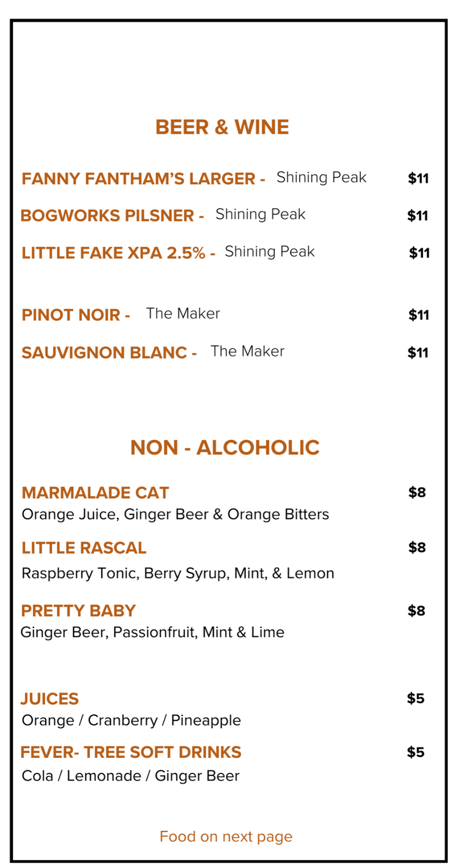
Task: Choose Sauvignon Blanc from The Maker
Action: coord(109,352)
